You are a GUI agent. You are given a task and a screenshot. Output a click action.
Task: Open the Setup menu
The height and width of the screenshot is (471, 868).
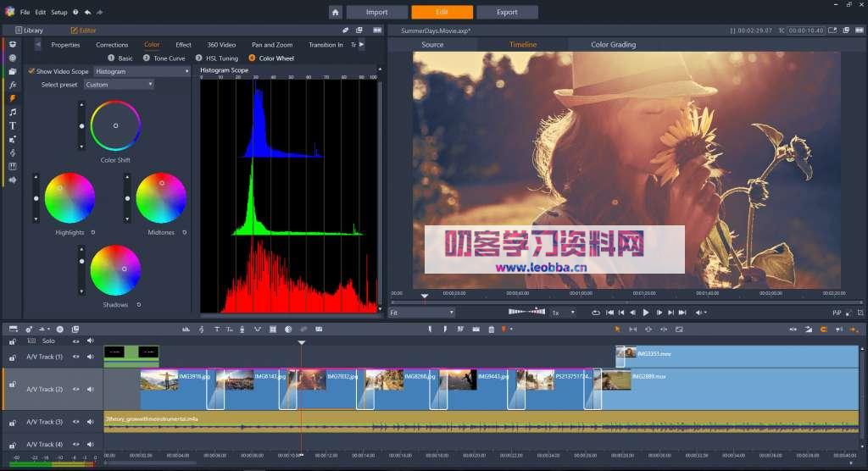pos(58,12)
